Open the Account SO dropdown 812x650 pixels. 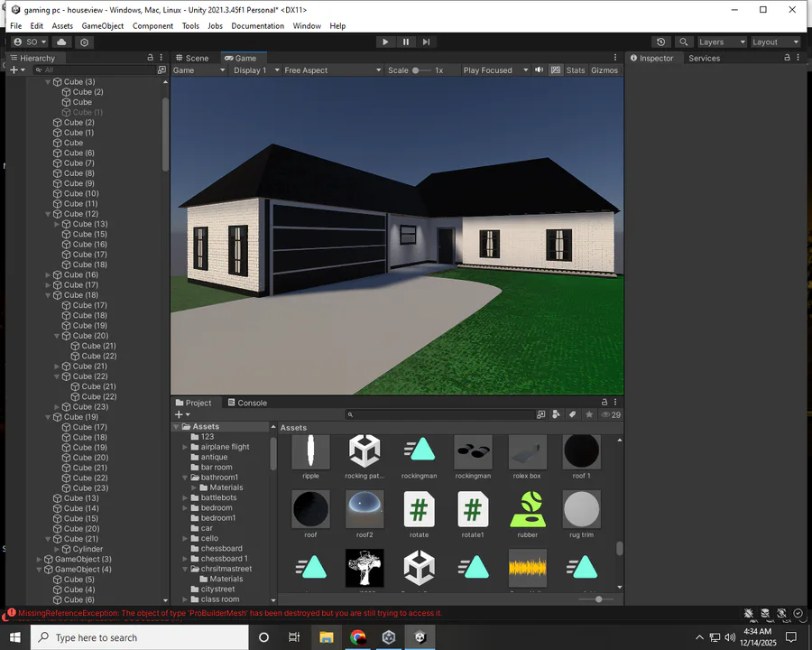click(30, 42)
